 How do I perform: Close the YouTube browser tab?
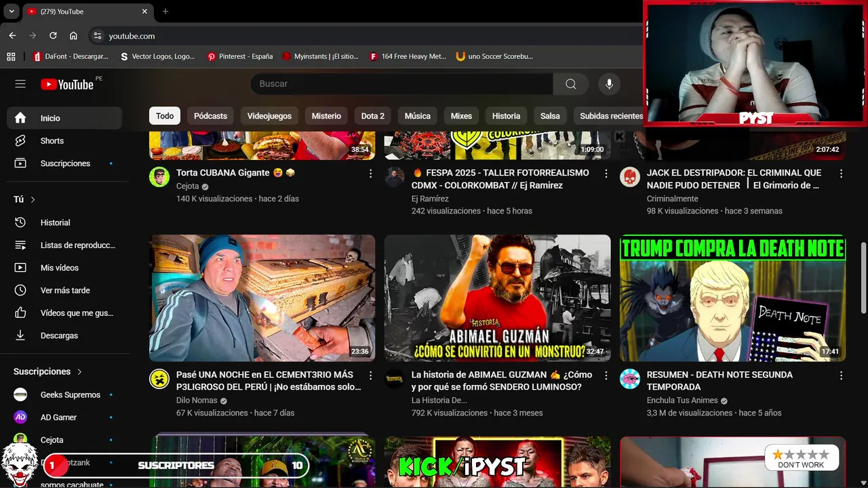pos(144,12)
